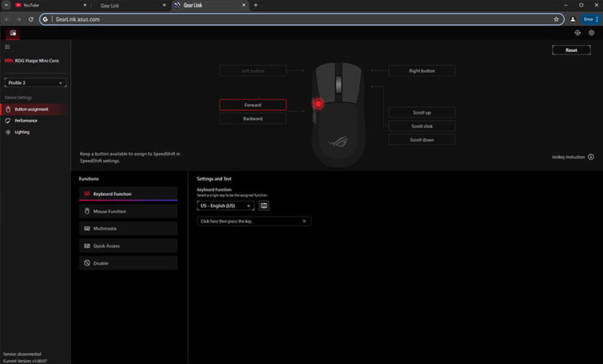The height and width of the screenshot is (364, 603).
Task: Select the Keyboard Function category
Action: click(128, 193)
